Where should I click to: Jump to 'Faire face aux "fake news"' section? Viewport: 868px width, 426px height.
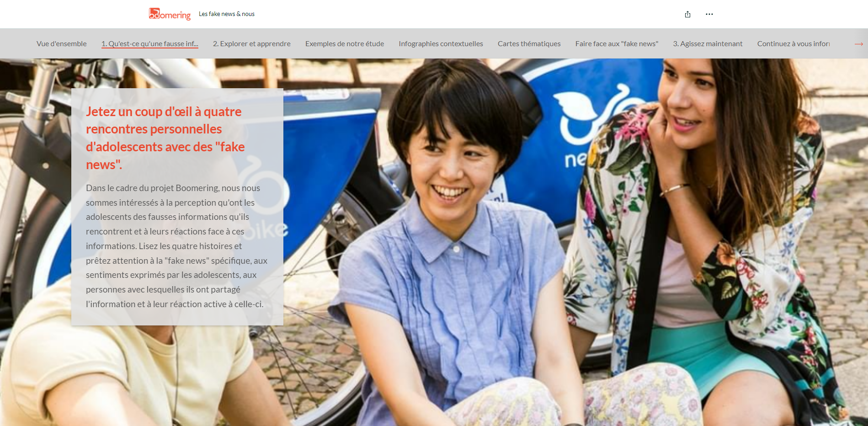(x=617, y=44)
